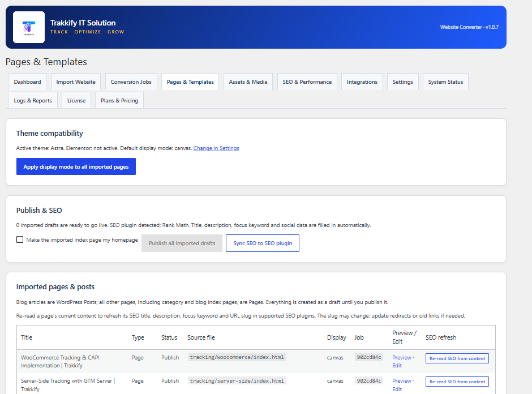Preview the Server-Side Tracking page
532x394 pixels.
click(x=402, y=381)
